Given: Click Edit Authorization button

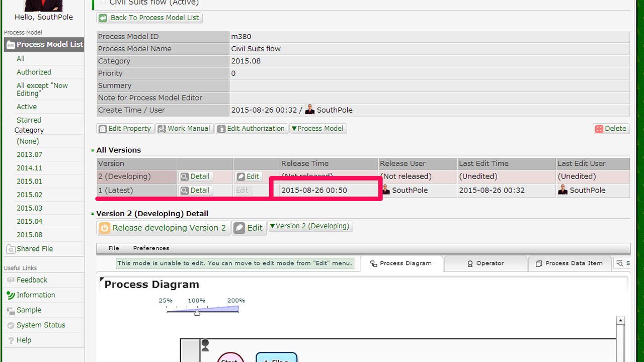Looking at the screenshot, I should pos(252,129).
